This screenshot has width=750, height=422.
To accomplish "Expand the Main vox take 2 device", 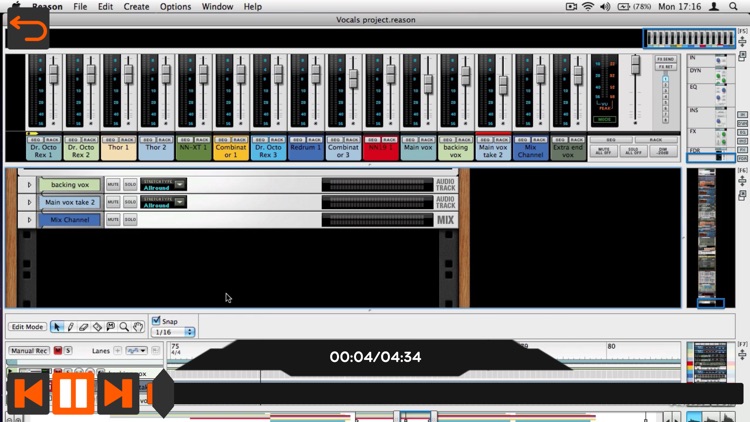I will tap(29, 202).
